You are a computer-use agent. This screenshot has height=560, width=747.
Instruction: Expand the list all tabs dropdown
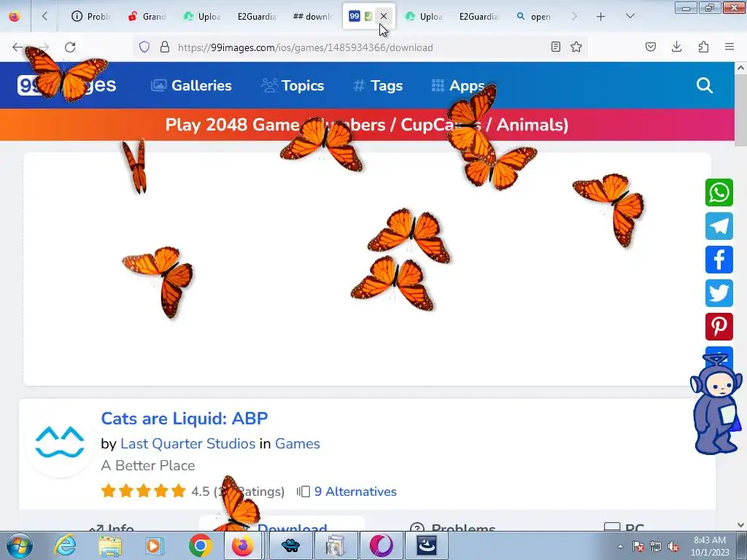pyautogui.click(x=630, y=16)
